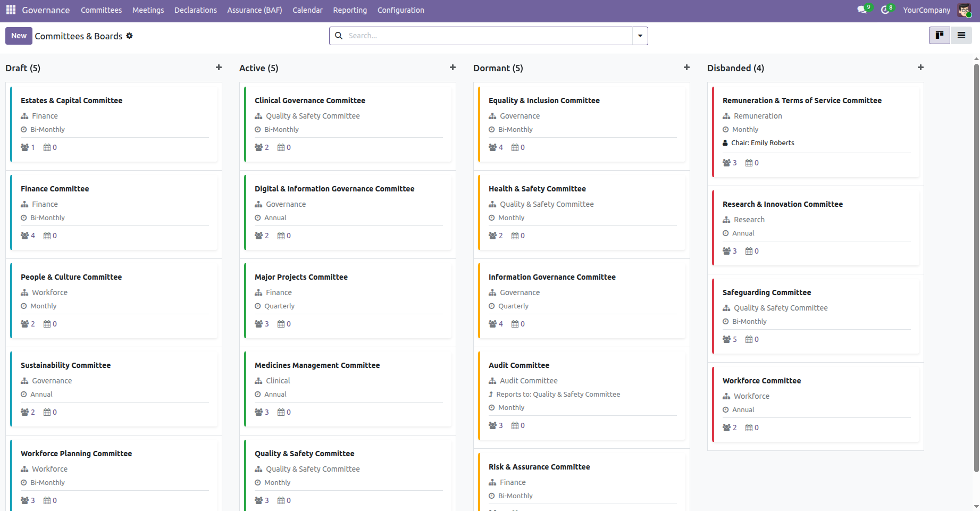Click 'Reports to: Quality & Safety Committee' text
This screenshot has height=511, width=980.
coord(558,394)
